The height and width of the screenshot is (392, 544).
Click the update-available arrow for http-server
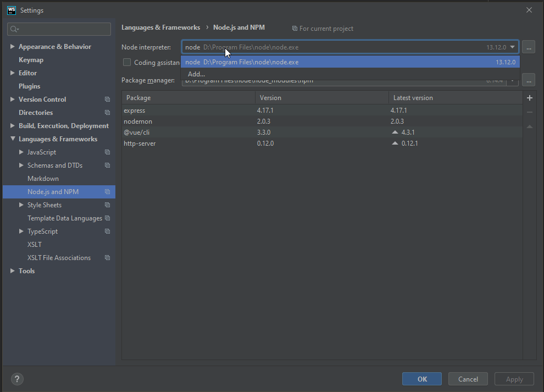395,143
